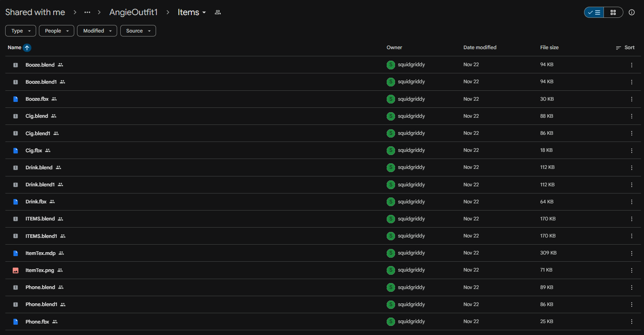Open more actions for Drink.blend1
644x335 pixels.
(632, 185)
